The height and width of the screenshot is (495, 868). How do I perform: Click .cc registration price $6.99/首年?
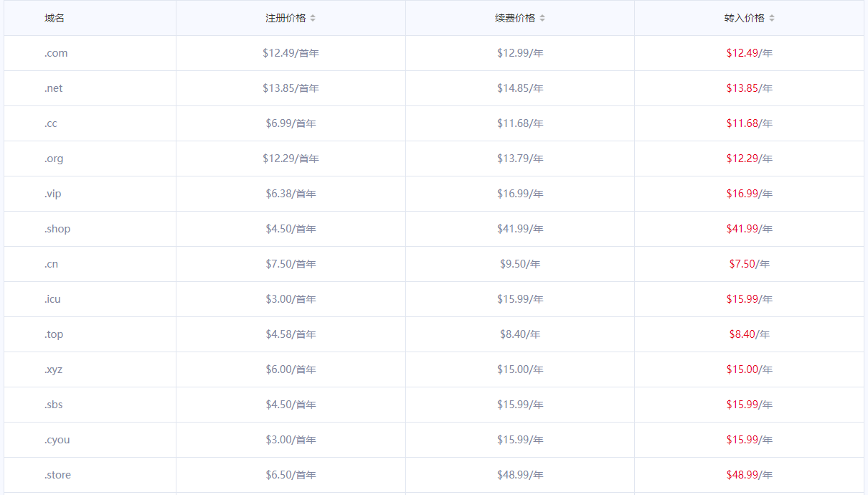[x=291, y=123]
